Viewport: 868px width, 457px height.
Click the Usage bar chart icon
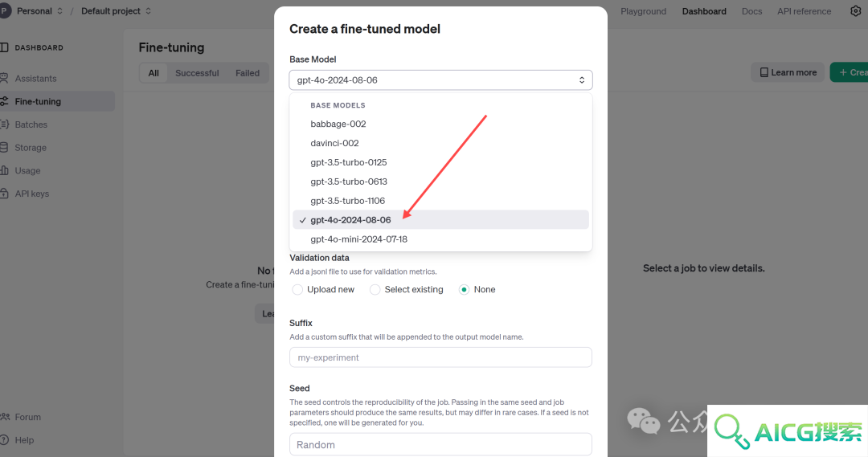point(4,170)
